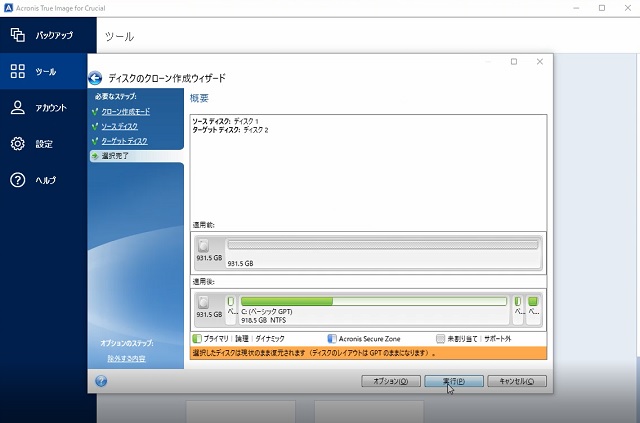Open 設定 from the sidebar
The height and width of the screenshot is (423, 640).
tap(43, 144)
